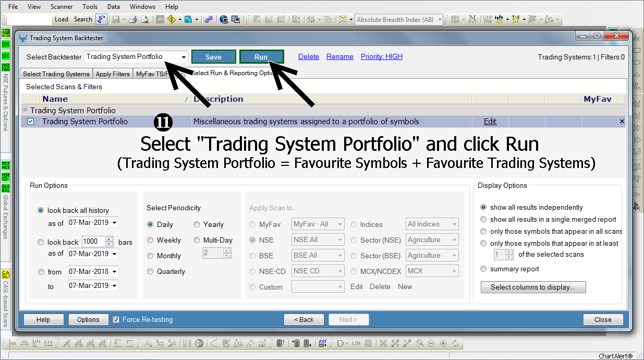Select Yearly periodicity
The width and height of the screenshot is (644, 360).
(197, 224)
